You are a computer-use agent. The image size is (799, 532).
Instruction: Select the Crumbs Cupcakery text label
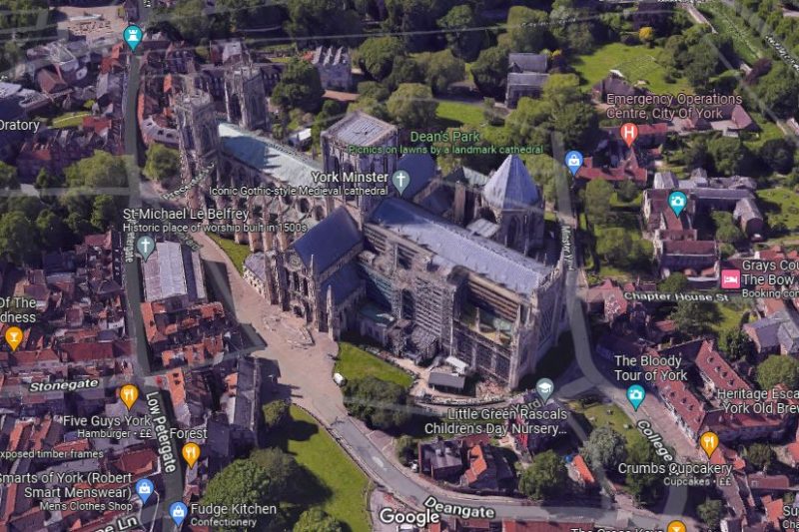[x=674, y=468]
